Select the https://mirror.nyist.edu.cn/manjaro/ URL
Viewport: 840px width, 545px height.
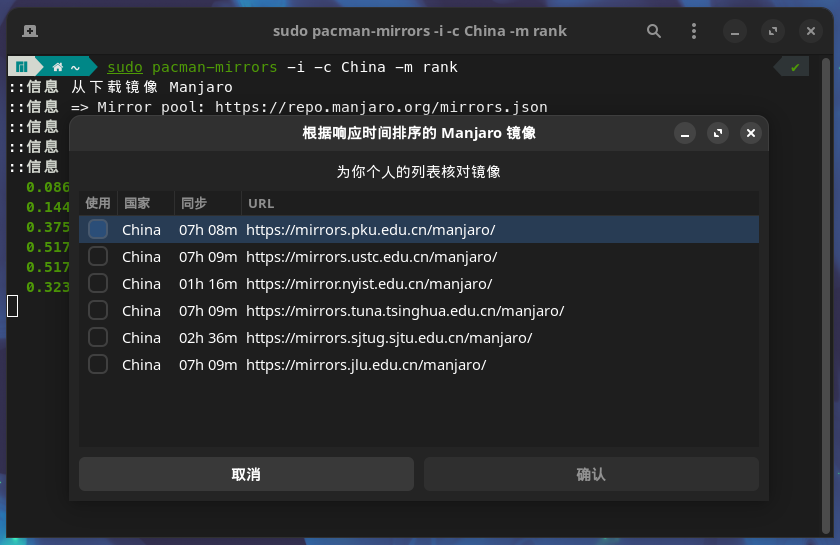point(369,284)
